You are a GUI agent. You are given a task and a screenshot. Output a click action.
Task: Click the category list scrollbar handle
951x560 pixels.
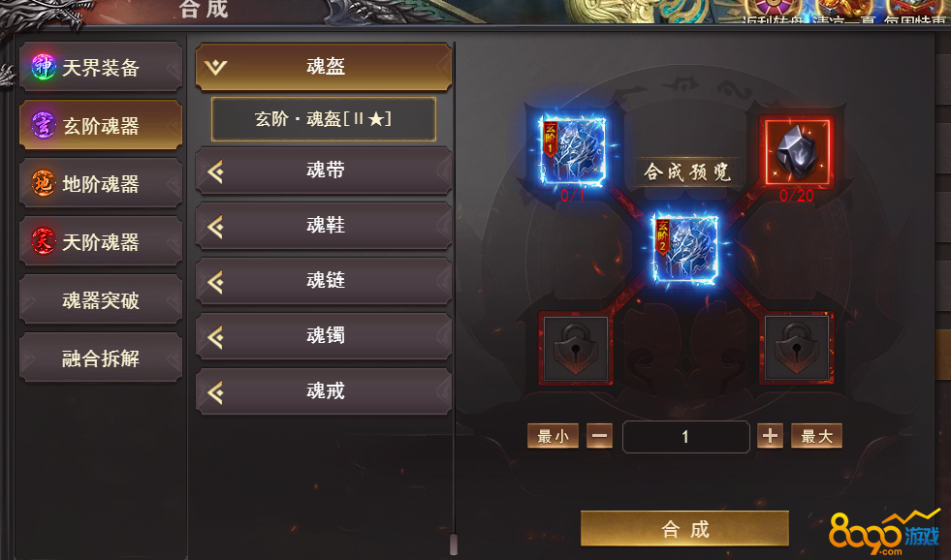[x=454, y=544]
